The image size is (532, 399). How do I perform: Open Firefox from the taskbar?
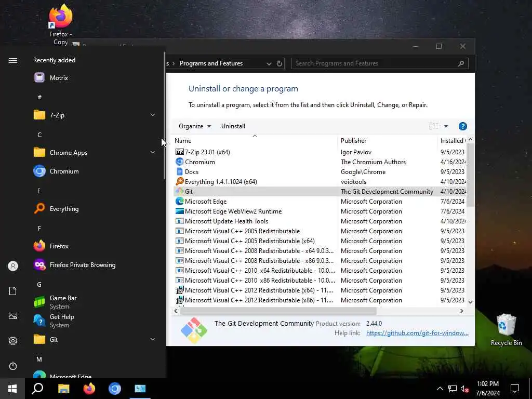(89, 389)
